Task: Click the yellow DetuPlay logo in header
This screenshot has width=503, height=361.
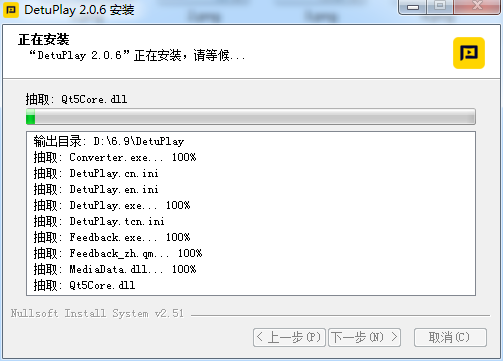Action: (469, 53)
